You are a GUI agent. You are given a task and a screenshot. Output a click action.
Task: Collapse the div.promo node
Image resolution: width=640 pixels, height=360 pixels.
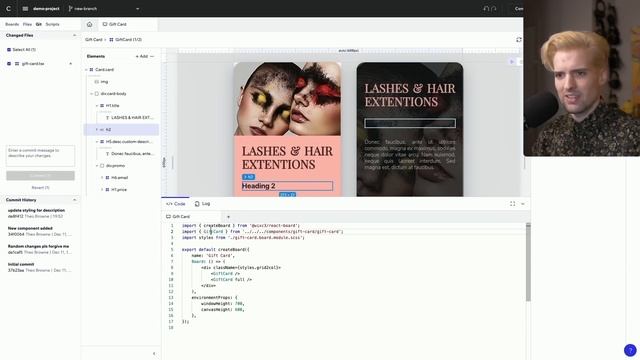[x=97, y=166]
